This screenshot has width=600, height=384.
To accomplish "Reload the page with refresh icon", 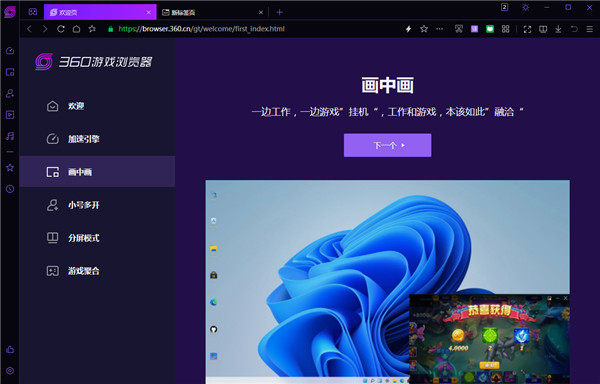I will click(60, 29).
